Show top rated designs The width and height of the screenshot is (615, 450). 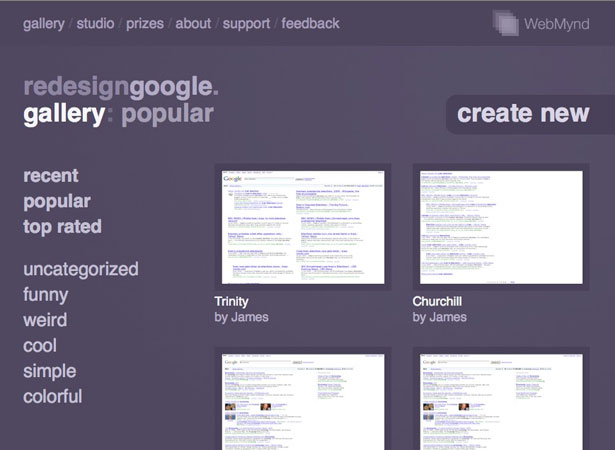(x=62, y=227)
